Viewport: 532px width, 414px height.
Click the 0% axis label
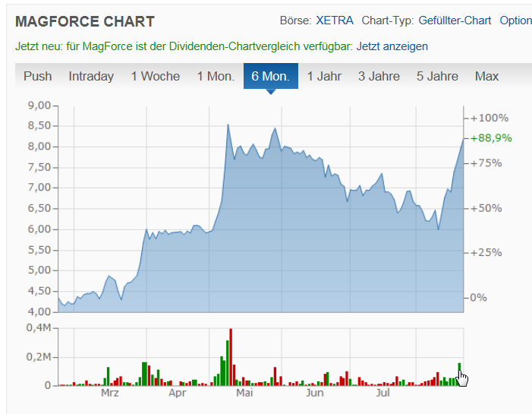coord(478,298)
